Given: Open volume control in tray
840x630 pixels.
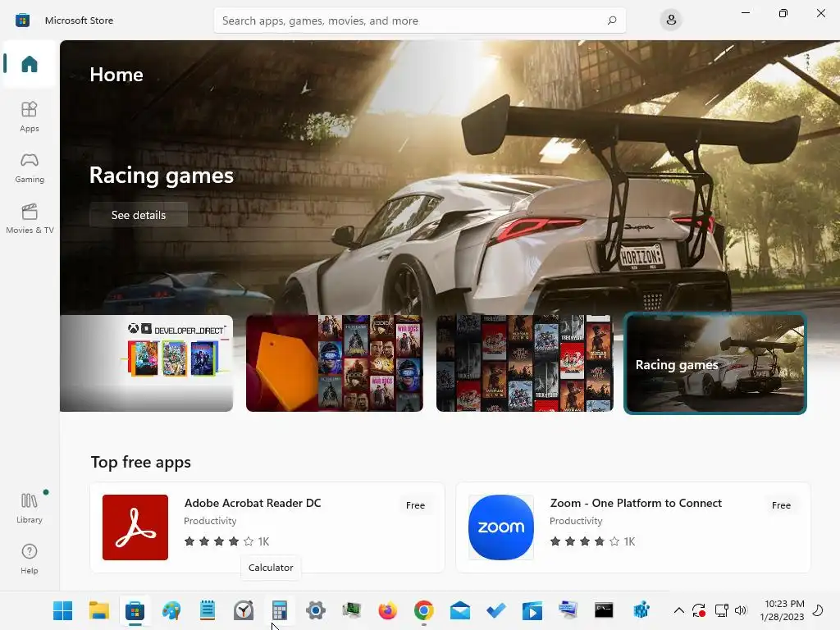Looking at the screenshot, I should pos(741,610).
